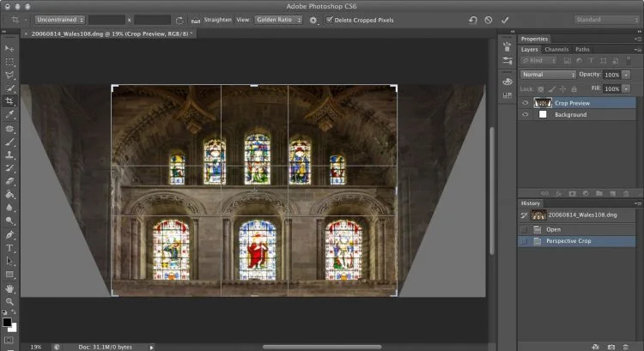The image size is (644, 351).
Task: Open the History panel flyout menu
Action: (637, 203)
